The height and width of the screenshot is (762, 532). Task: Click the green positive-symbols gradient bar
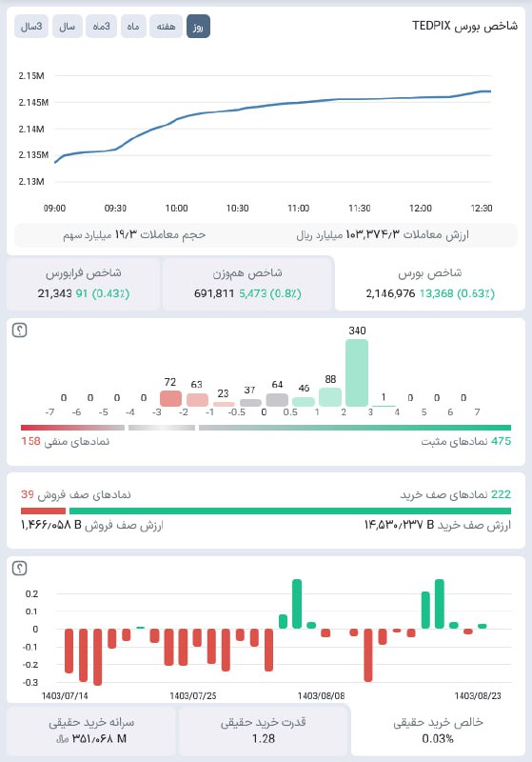click(x=355, y=428)
